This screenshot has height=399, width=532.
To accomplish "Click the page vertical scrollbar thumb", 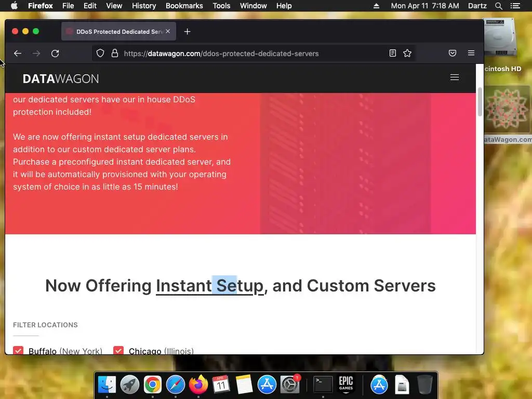I will [480, 102].
